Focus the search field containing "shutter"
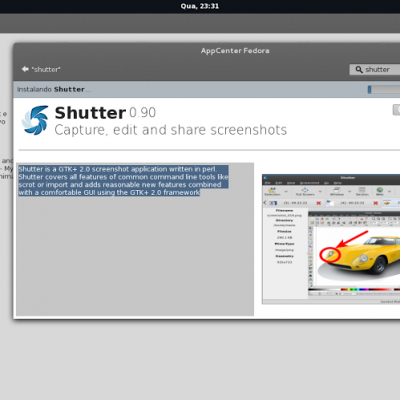The image size is (400, 400). (375, 69)
